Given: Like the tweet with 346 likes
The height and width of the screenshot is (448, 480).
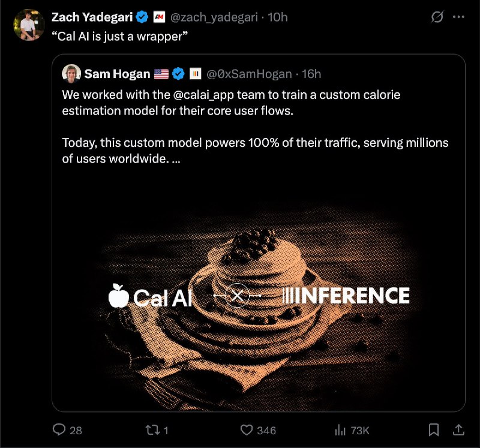Looking at the screenshot, I should pyautogui.click(x=246, y=430).
